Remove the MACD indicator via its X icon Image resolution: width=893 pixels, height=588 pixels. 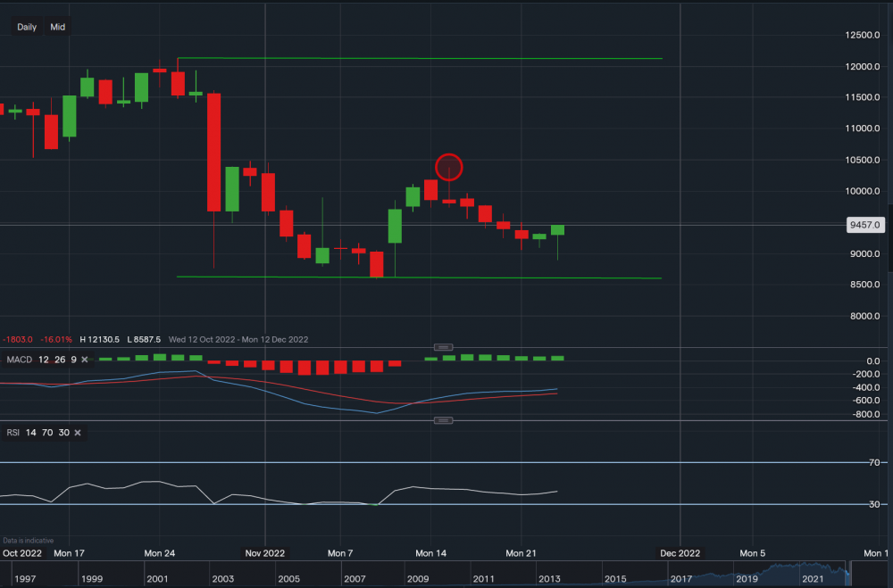click(x=84, y=360)
